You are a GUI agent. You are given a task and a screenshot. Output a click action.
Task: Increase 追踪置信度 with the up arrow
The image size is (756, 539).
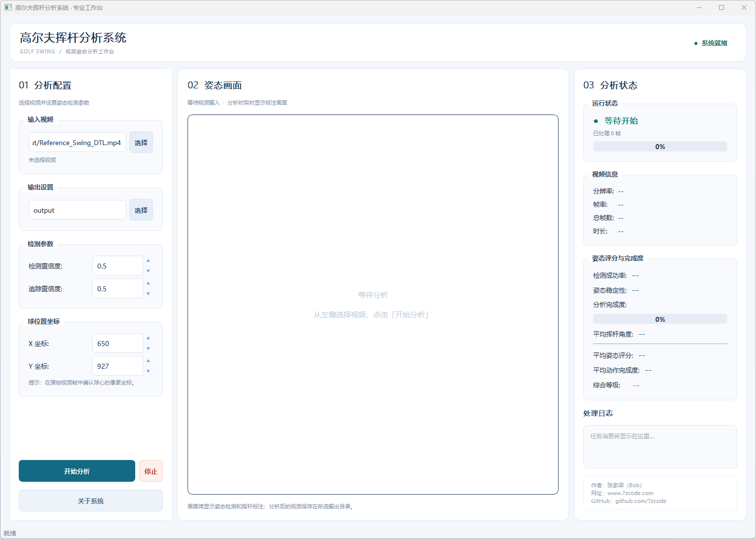(148, 283)
